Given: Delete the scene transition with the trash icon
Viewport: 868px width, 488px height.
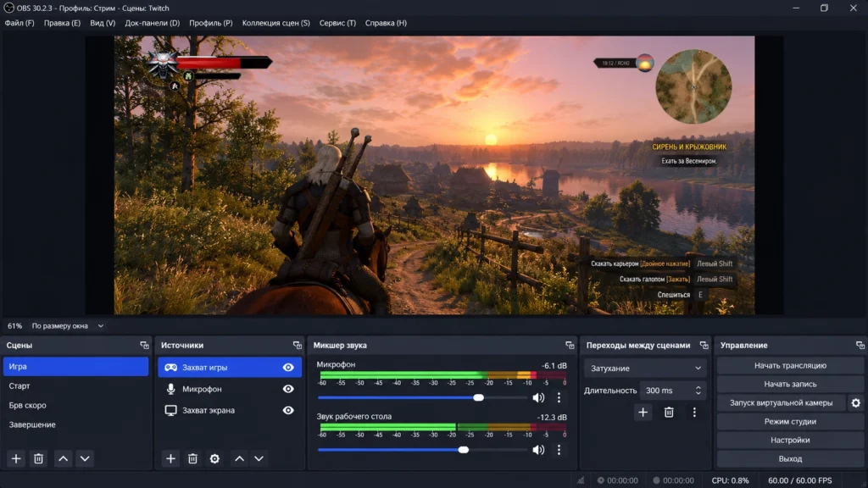Looking at the screenshot, I should [x=669, y=413].
